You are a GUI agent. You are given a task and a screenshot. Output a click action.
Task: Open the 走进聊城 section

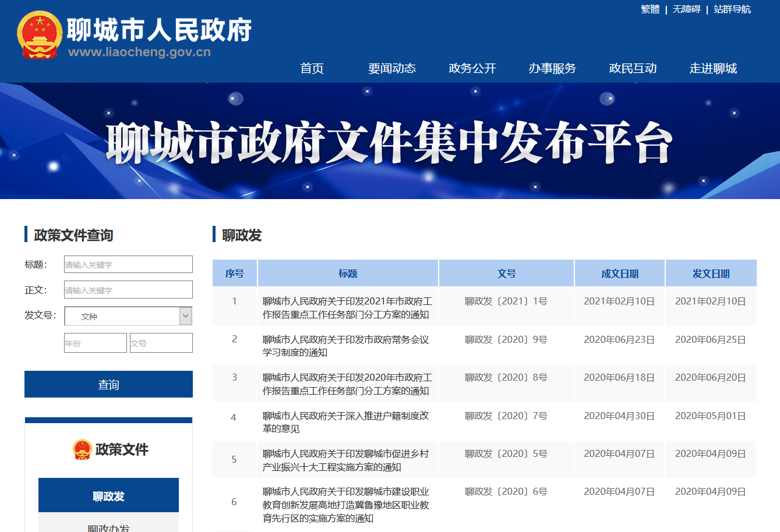click(712, 69)
